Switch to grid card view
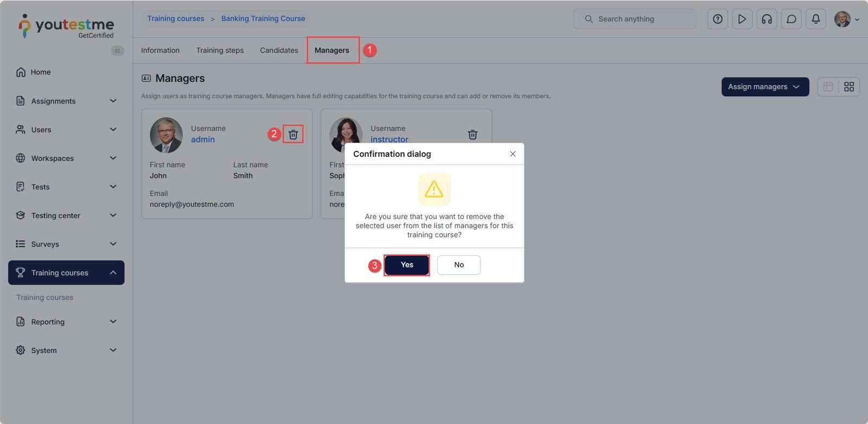Image resolution: width=868 pixels, height=424 pixels. coord(849,87)
